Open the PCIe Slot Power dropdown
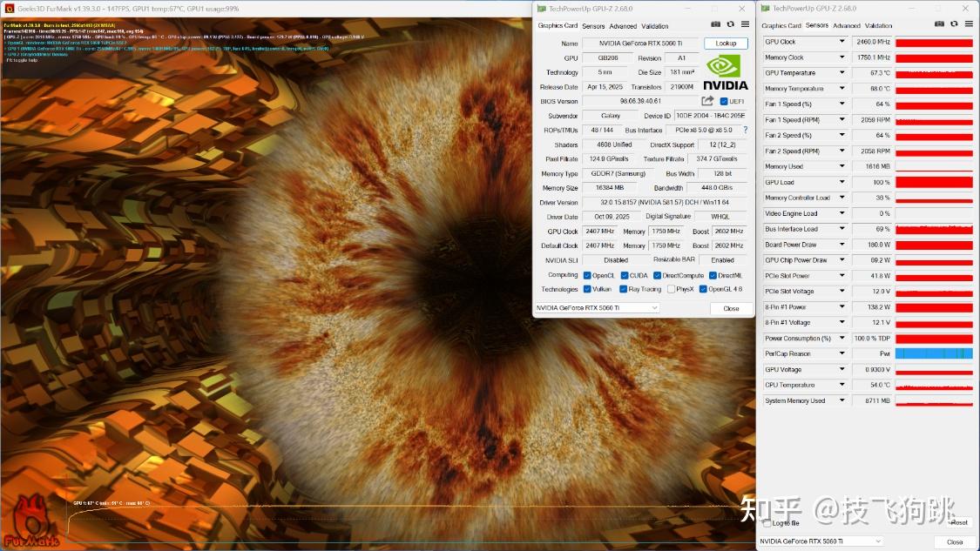Screen dimensions: 980x551 pos(841,275)
